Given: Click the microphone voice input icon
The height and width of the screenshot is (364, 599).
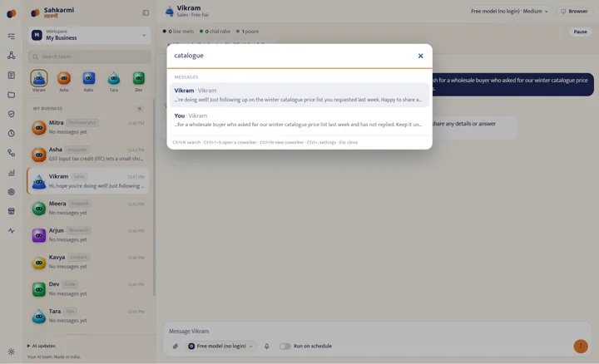Looking at the screenshot, I should pos(267,347).
